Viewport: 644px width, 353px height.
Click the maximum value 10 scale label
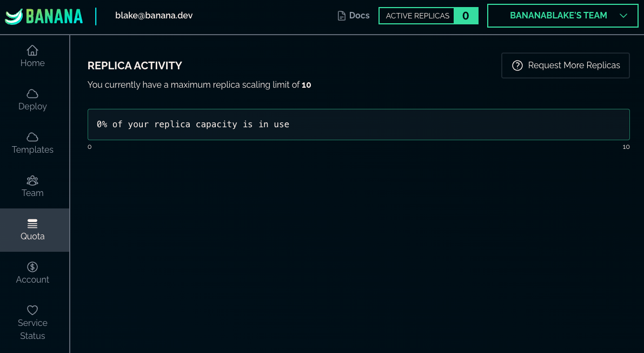pyautogui.click(x=626, y=147)
